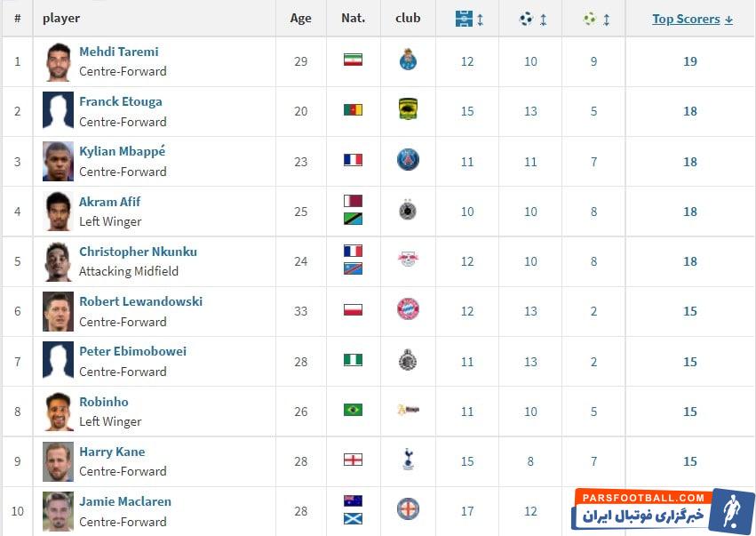Click FC Porto club crest icon
The width and height of the screenshot is (756, 536).
pyautogui.click(x=408, y=60)
